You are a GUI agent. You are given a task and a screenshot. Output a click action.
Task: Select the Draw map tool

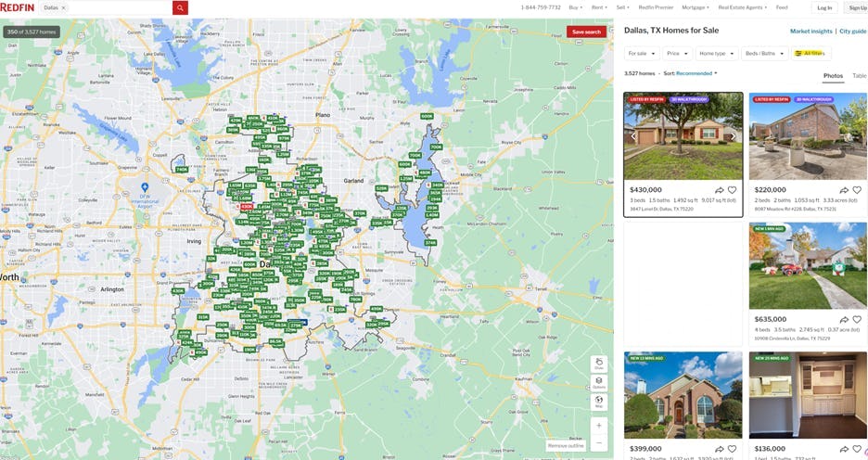coord(599,364)
